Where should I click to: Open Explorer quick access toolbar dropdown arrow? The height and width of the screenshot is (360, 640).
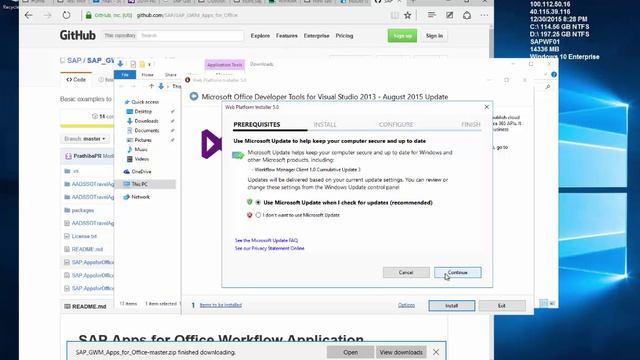[x=149, y=64]
